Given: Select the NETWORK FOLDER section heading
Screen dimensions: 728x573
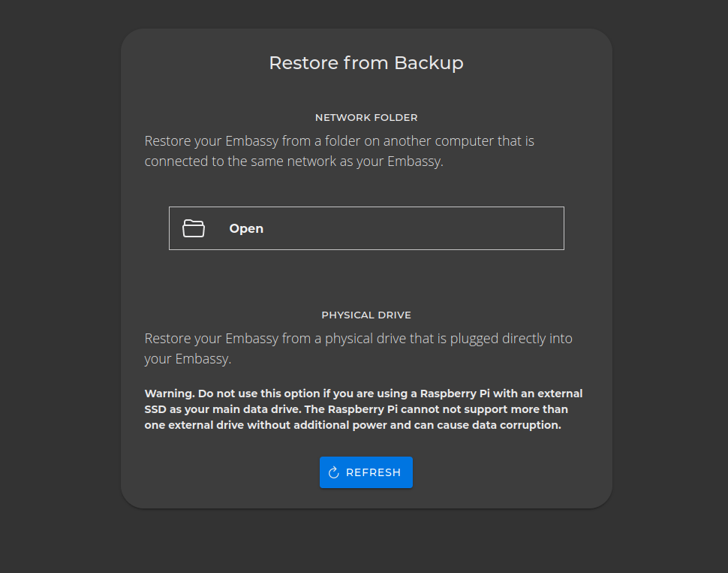Looking at the screenshot, I should (366, 118).
